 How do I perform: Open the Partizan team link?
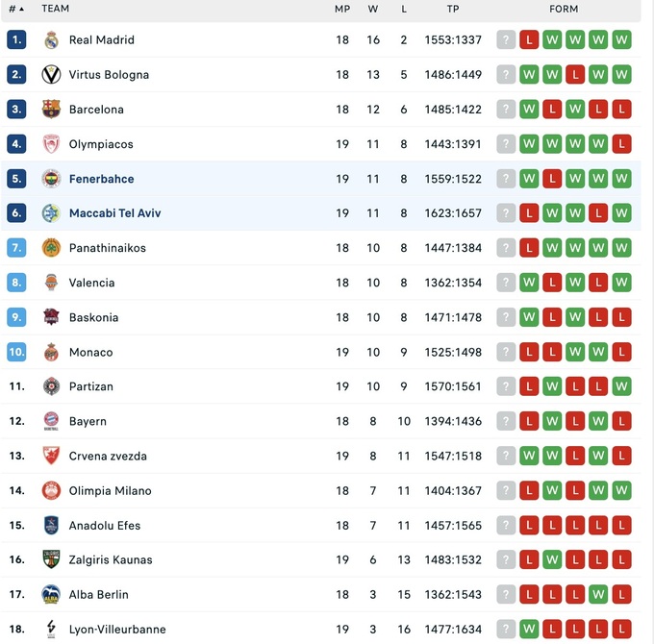pos(90,386)
